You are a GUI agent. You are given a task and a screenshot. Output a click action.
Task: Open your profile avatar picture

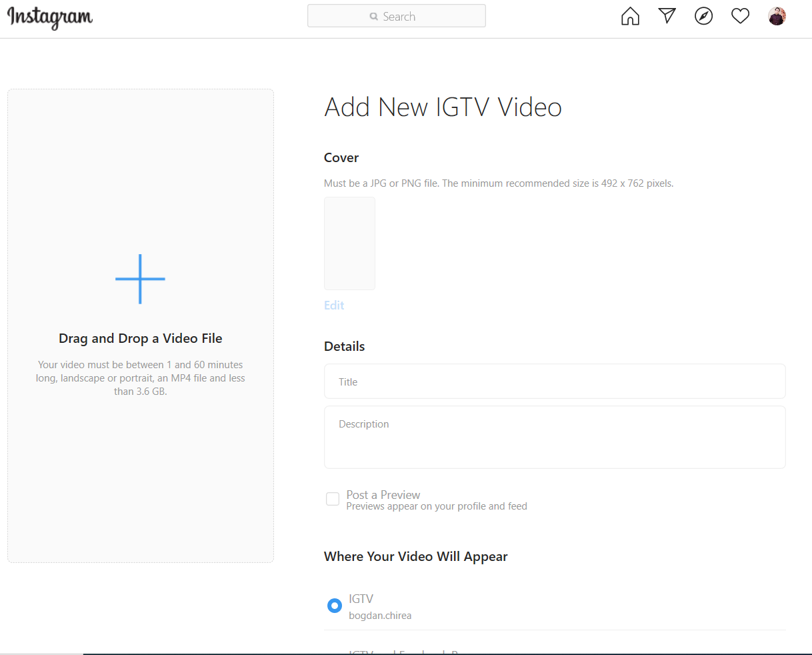click(777, 15)
